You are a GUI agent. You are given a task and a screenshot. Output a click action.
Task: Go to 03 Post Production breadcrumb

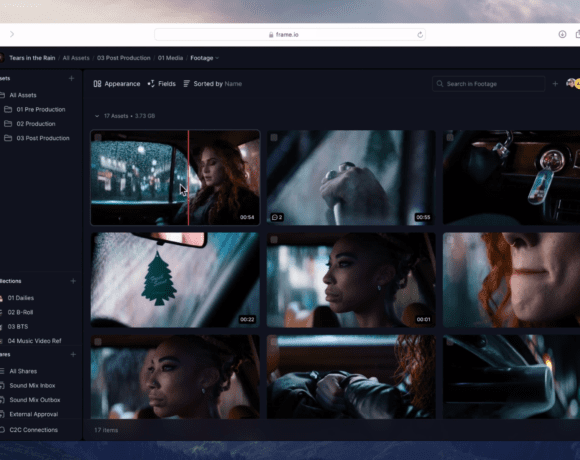coord(124,58)
